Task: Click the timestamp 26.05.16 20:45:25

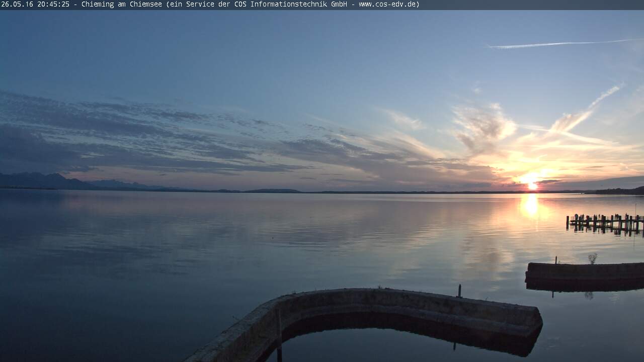Action: [35, 5]
